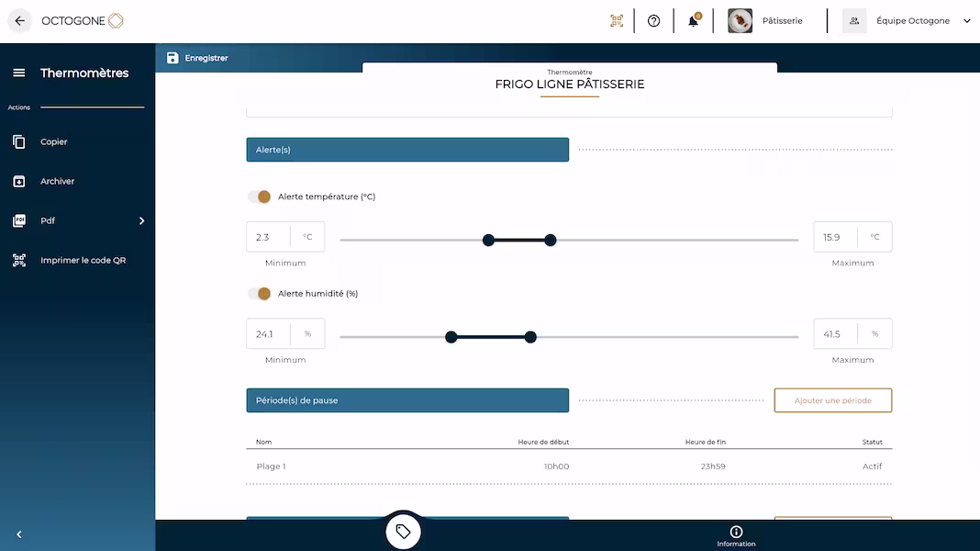
Task: Open the QR code scanner icon
Action: (617, 21)
